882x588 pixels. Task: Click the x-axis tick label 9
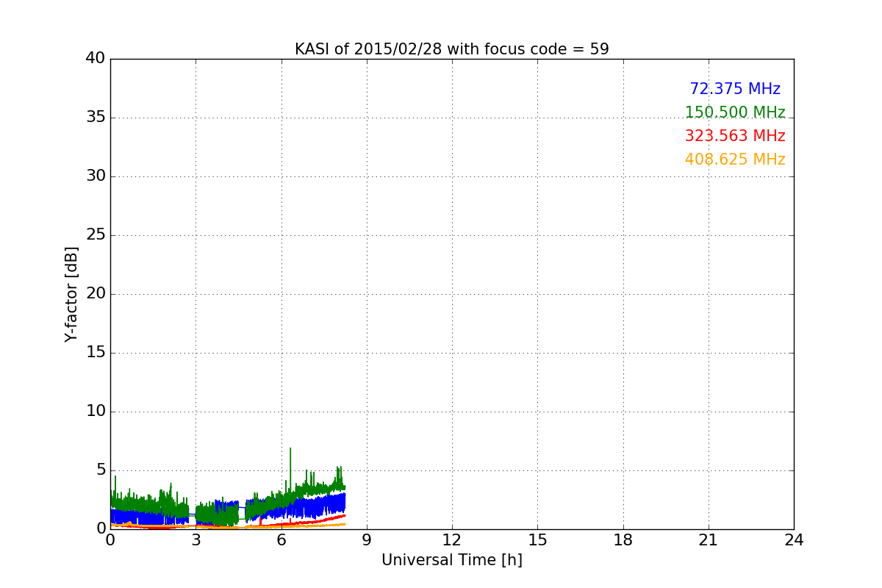(x=367, y=540)
